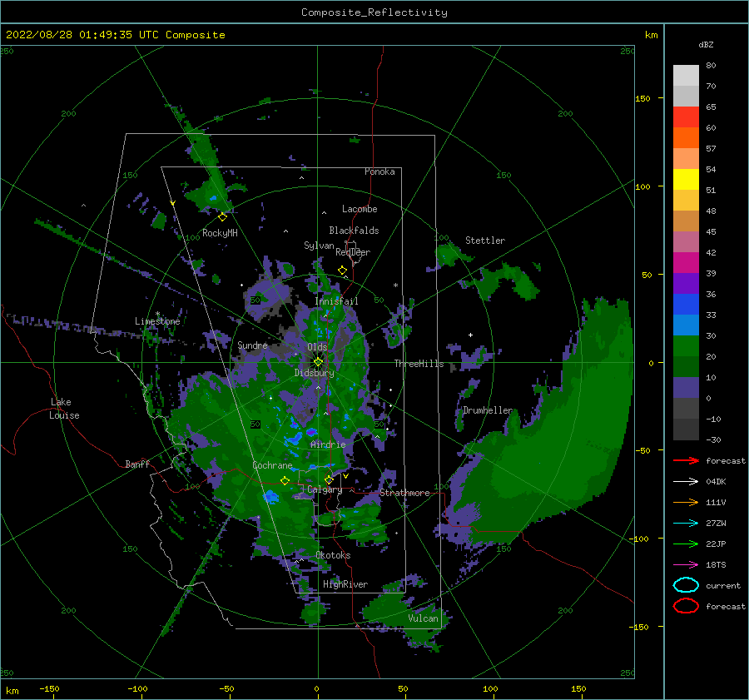Click the yellow diamond marker near RockyMH
The width and height of the screenshot is (749, 700).
pyautogui.click(x=222, y=217)
